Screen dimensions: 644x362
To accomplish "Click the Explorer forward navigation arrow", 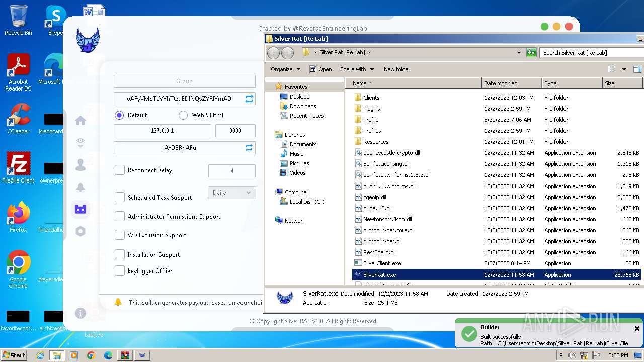I will pyautogui.click(x=287, y=52).
